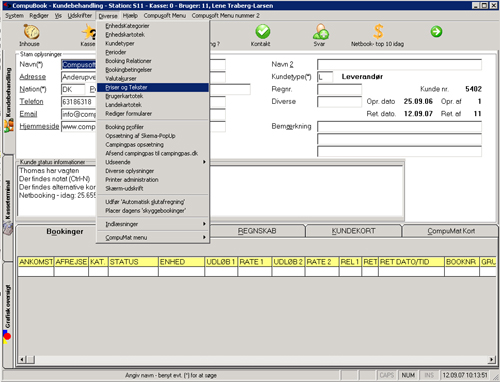This screenshot has width=500, height=382.
Task: Expand the CompuMat menu submenu
Action: coord(153,237)
